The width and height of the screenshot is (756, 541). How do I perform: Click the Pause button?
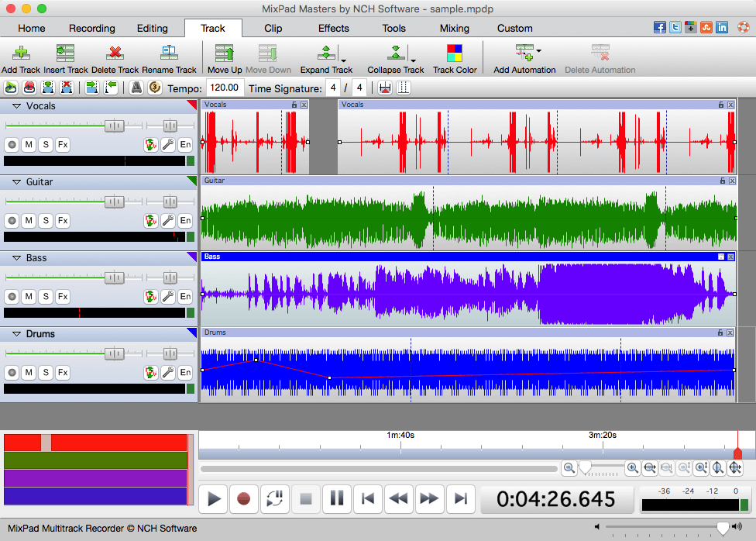[x=336, y=498]
